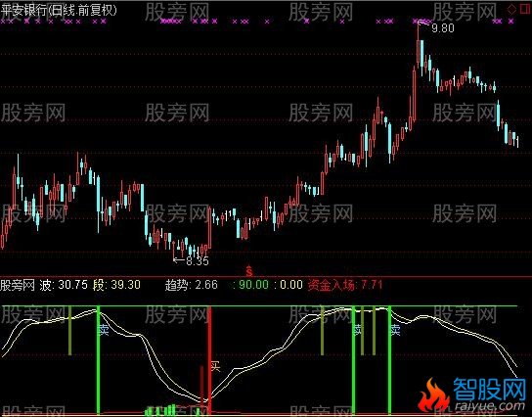Viewport: 532px width, 417px height.
Task: Click the 0.00 indicator value
Action: click(290, 285)
